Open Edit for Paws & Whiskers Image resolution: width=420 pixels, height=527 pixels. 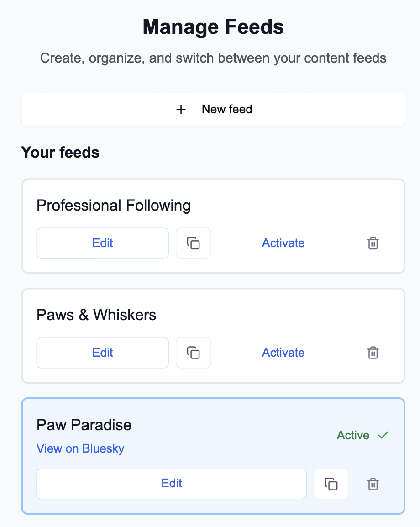tap(103, 353)
